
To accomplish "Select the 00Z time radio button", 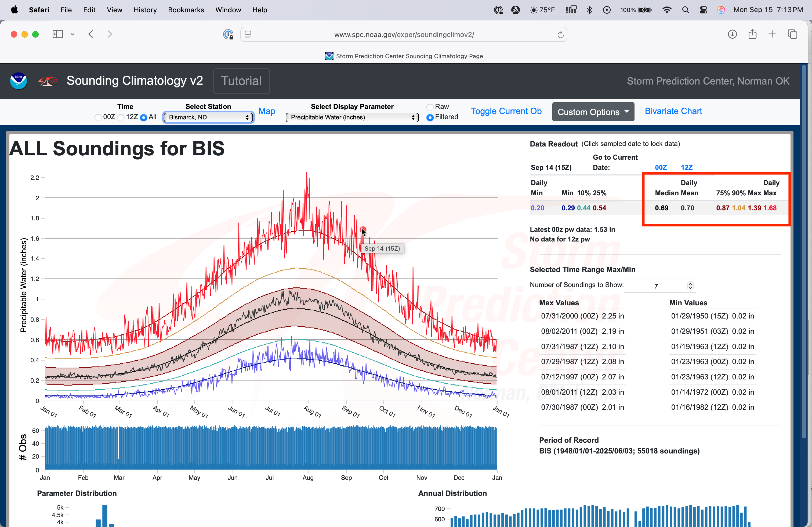I will coord(98,117).
